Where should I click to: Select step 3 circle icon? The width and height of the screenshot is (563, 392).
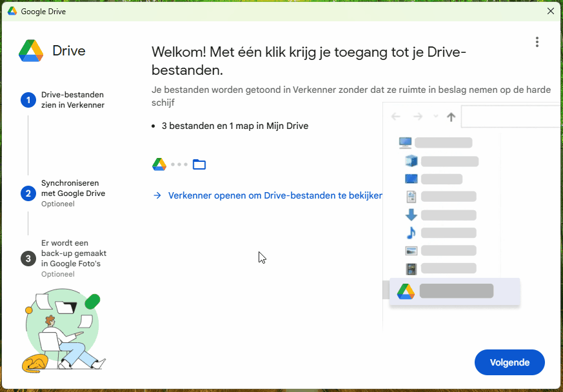coord(28,259)
